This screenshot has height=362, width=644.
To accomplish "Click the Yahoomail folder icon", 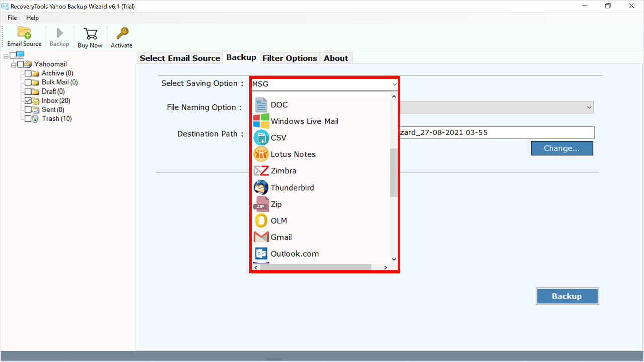I will coord(28,64).
